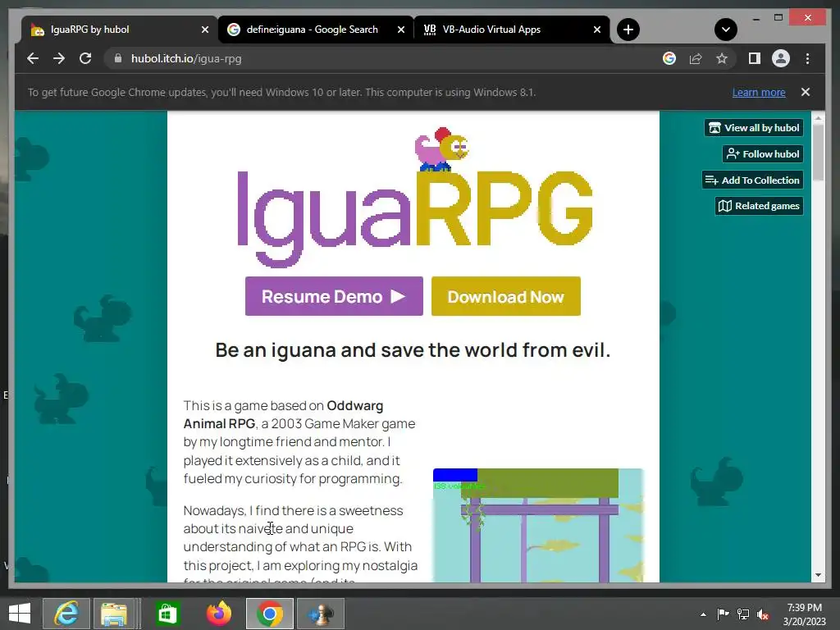Open the Chrome profile avatar menu

coord(781,58)
